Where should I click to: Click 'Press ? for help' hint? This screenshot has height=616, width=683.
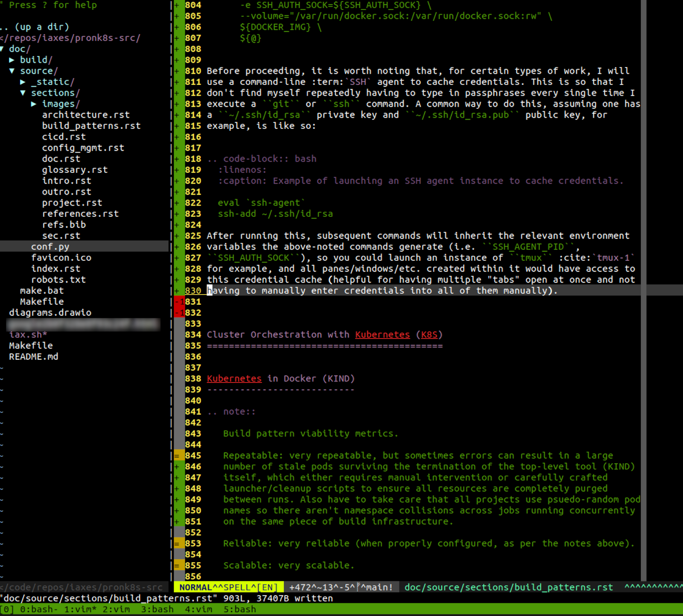(x=53, y=5)
